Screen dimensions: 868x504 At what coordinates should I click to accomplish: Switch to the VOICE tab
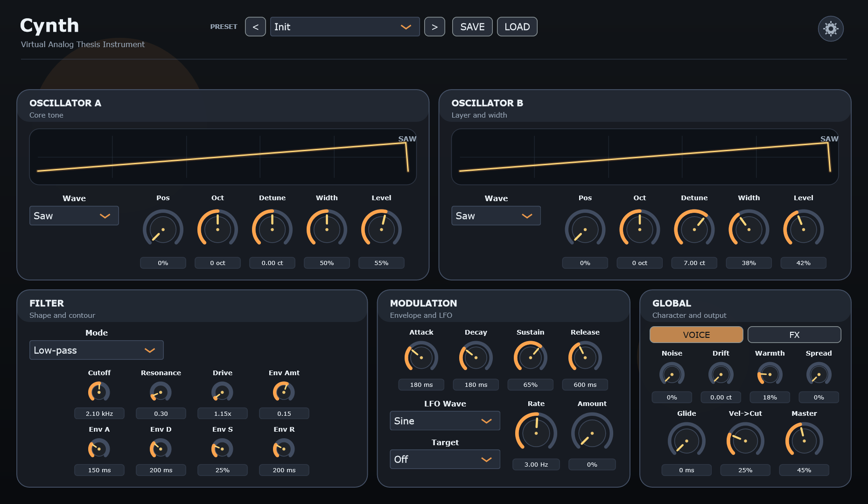coord(696,335)
